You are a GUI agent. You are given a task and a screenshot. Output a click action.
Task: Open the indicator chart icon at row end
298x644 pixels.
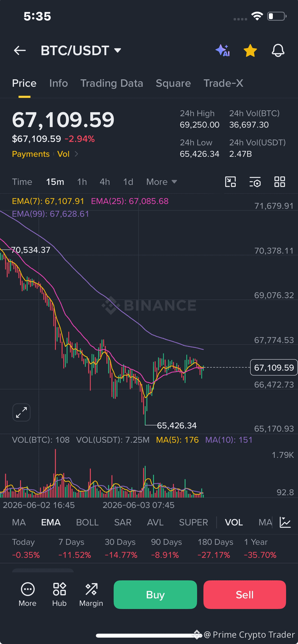[285, 522]
